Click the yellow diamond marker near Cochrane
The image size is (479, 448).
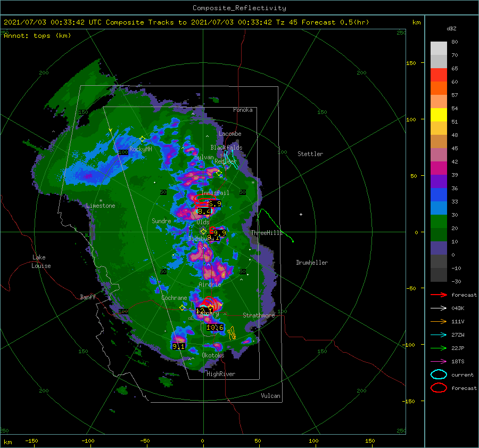coord(183,308)
